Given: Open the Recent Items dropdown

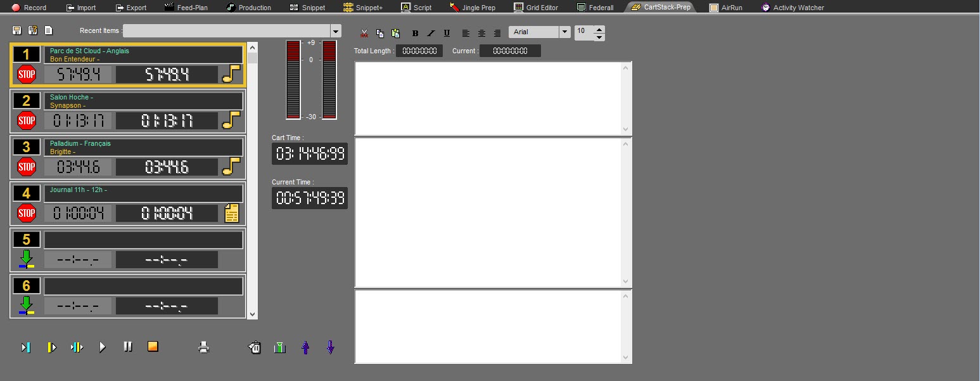Looking at the screenshot, I should click(336, 31).
